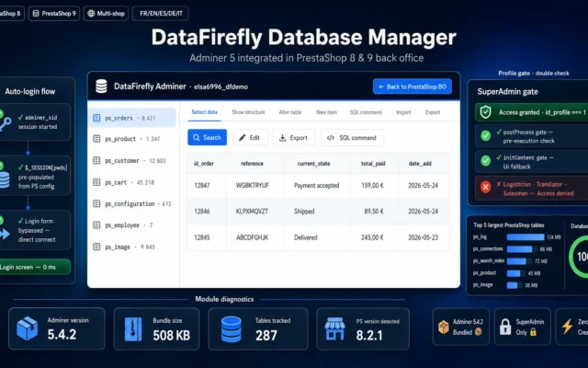588x368 pixels.
Task: Select the ps_configuration table in sidebar
Action: 132,204
